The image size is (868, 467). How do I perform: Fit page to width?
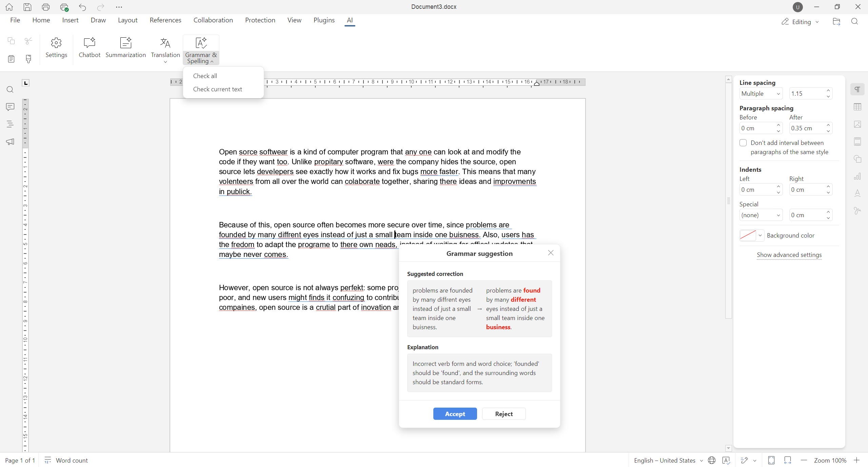click(x=787, y=460)
